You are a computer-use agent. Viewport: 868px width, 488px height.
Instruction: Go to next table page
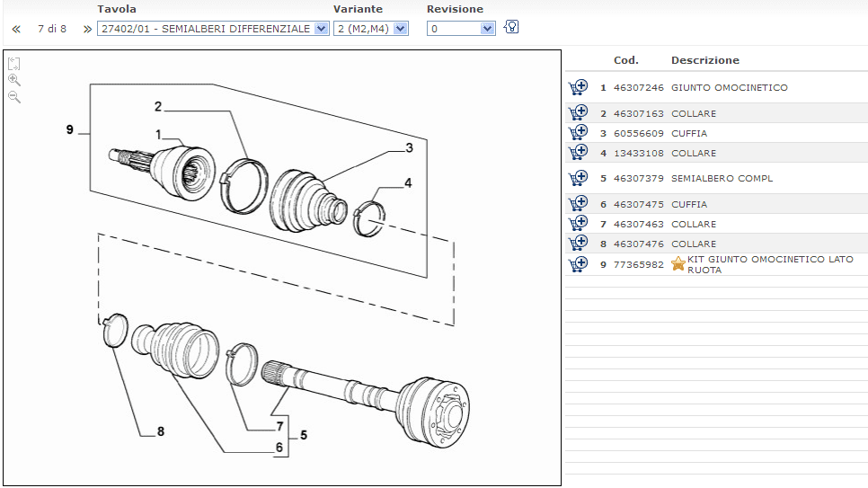(87, 30)
